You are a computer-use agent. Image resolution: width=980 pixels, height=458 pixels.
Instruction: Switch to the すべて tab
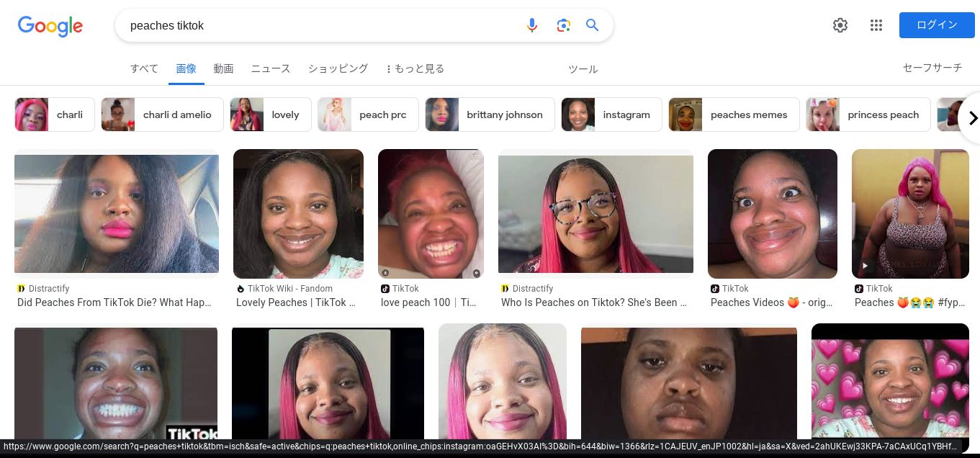144,69
